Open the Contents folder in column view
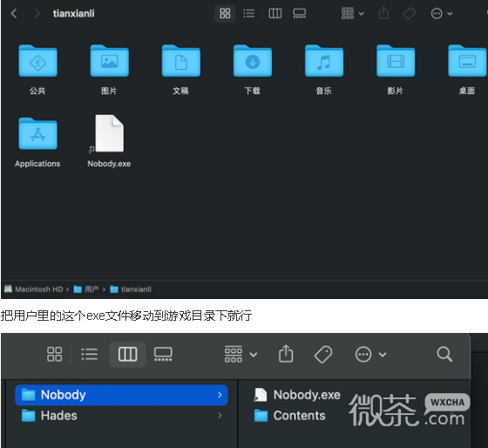The height and width of the screenshot is (448, 488). pos(289,416)
